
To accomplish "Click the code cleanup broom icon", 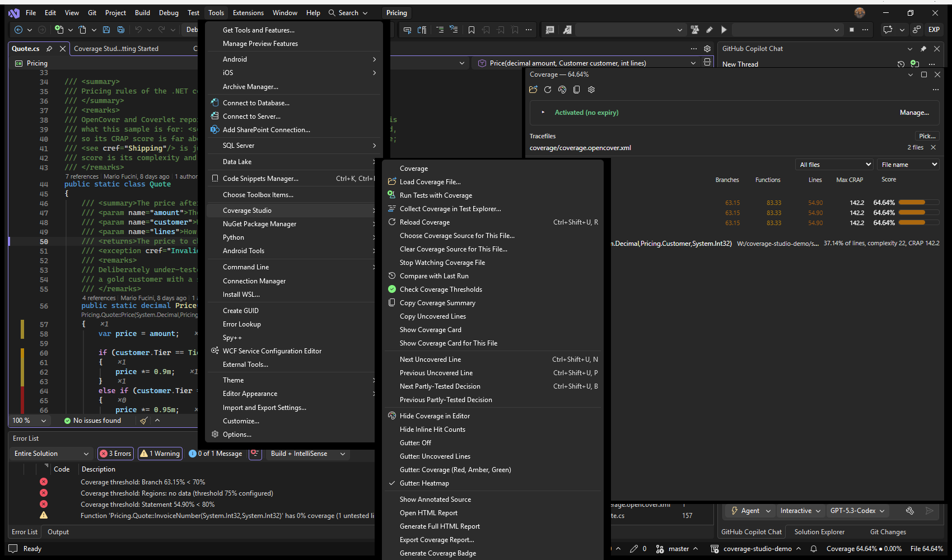I will 144,421.
